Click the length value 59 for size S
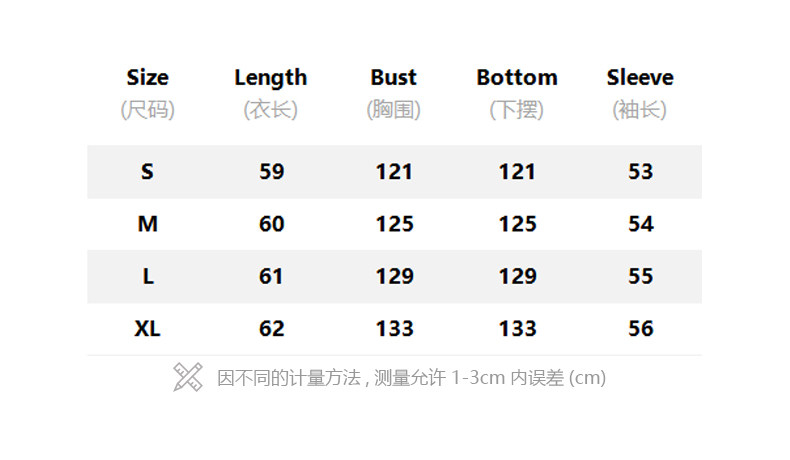 point(271,172)
